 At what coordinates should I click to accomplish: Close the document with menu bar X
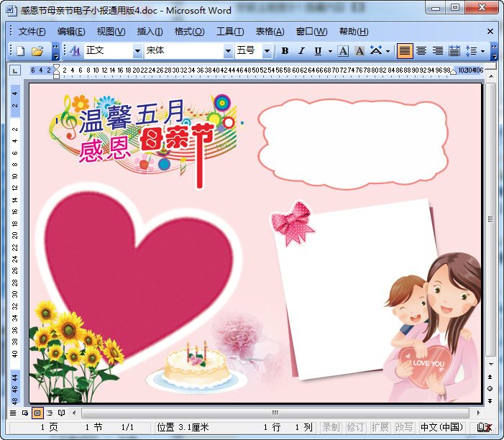coord(490,32)
